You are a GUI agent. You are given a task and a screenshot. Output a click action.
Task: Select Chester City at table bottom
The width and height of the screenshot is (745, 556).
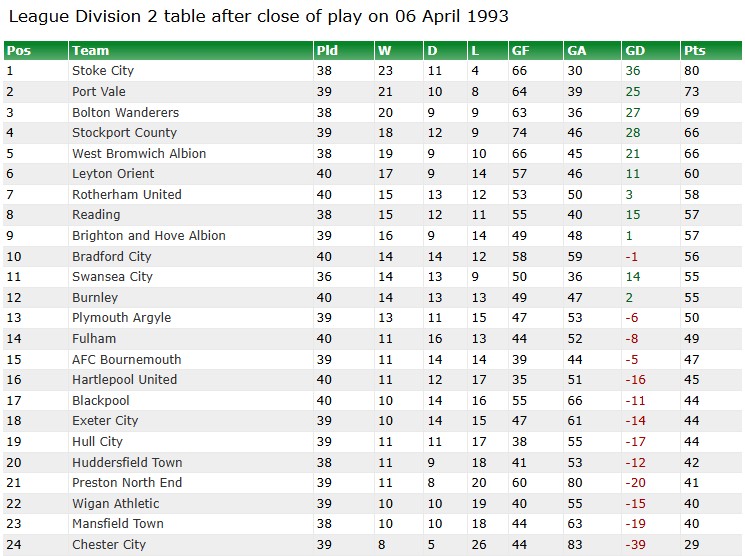pyautogui.click(x=109, y=545)
